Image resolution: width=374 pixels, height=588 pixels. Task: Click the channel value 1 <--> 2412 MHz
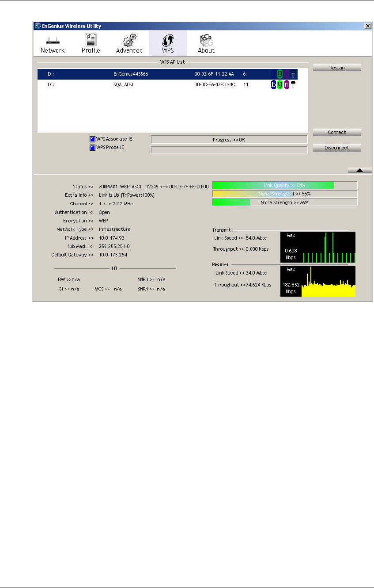116,204
